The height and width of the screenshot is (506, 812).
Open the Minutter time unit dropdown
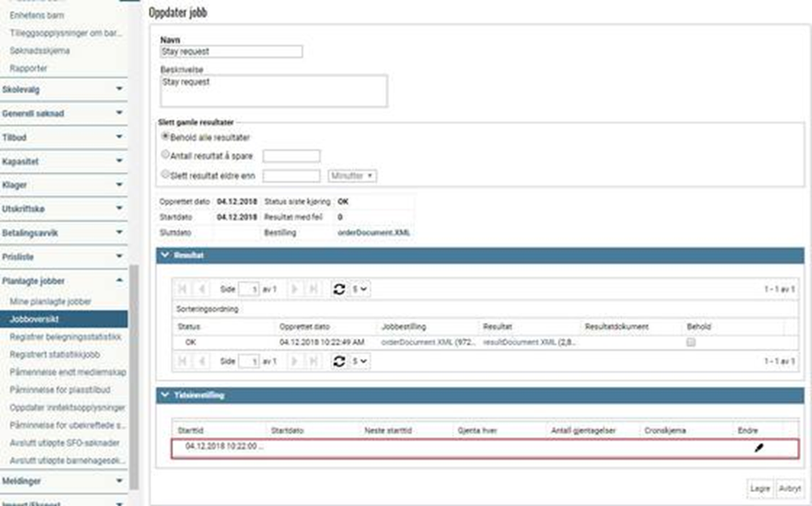click(353, 175)
